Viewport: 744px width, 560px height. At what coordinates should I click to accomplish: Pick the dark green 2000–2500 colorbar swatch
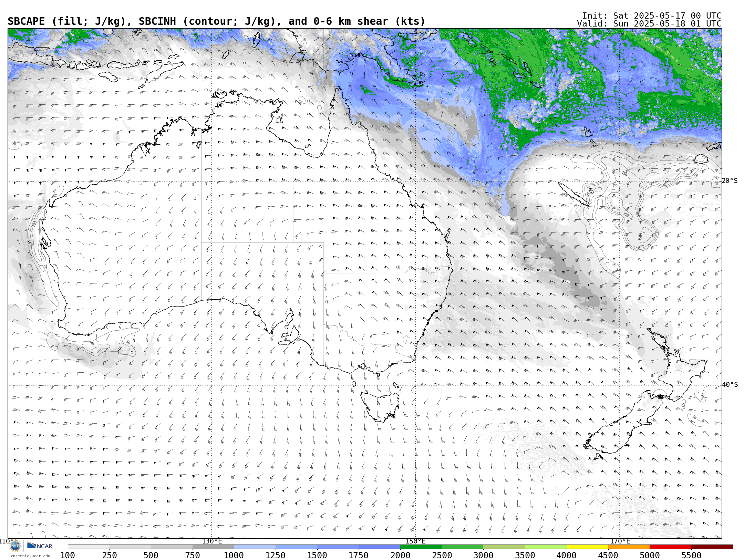coord(421,547)
